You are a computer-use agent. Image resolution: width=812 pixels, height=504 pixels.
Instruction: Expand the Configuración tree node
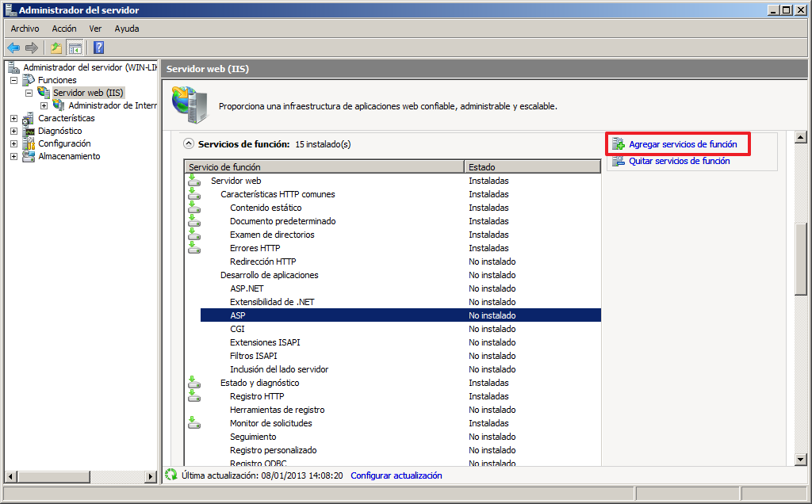pos(13,143)
